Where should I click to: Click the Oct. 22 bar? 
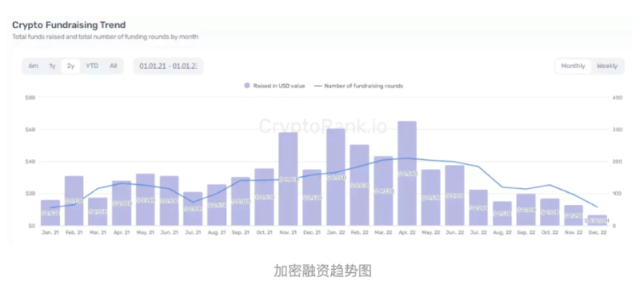click(x=550, y=212)
